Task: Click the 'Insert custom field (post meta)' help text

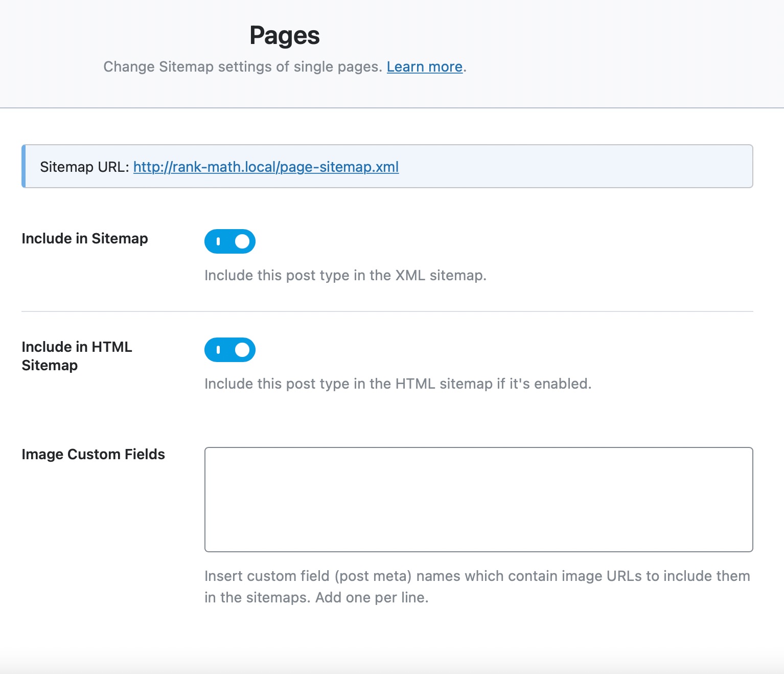Action: pos(477,587)
